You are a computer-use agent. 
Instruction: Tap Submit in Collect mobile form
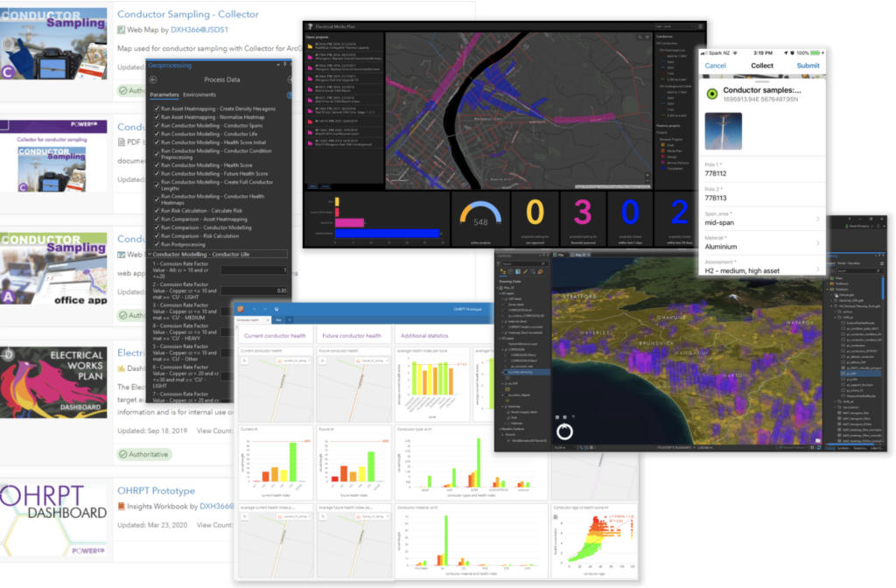coord(808,66)
